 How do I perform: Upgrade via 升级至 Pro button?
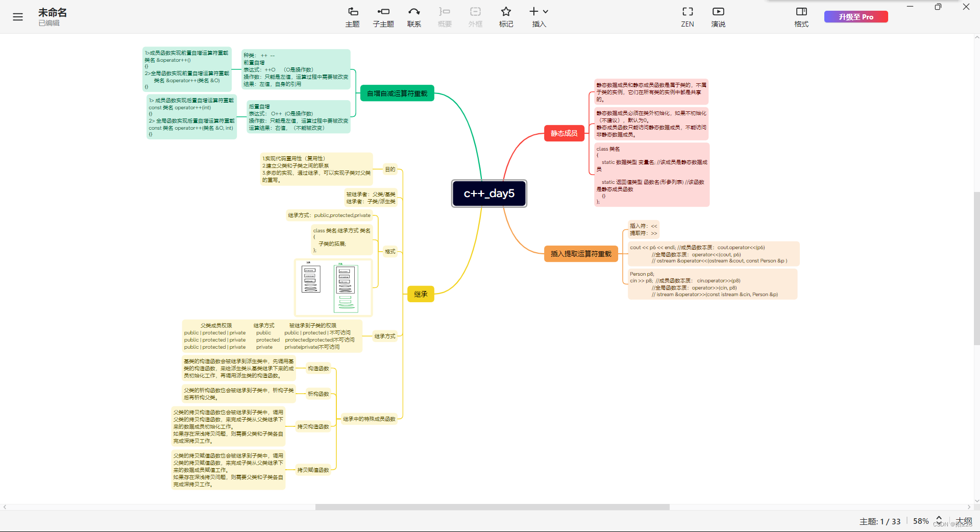856,17
